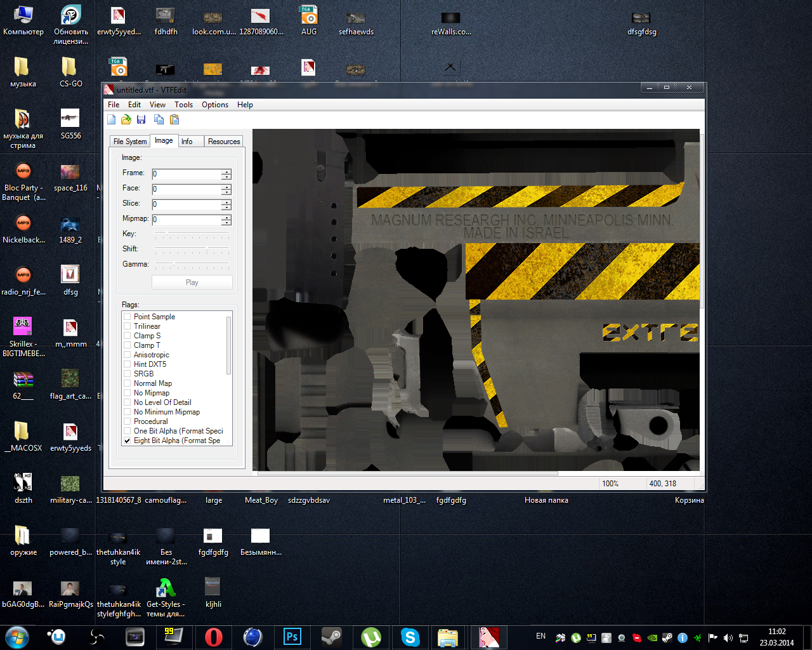This screenshot has height=650, width=812.
Task: Open the volume control in the system tray
Action: click(x=728, y=637)
